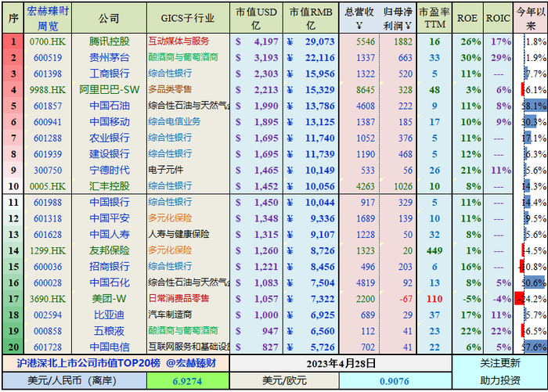Click the 建设银行 company cell

pyautogui.click(x=109, y=154)
